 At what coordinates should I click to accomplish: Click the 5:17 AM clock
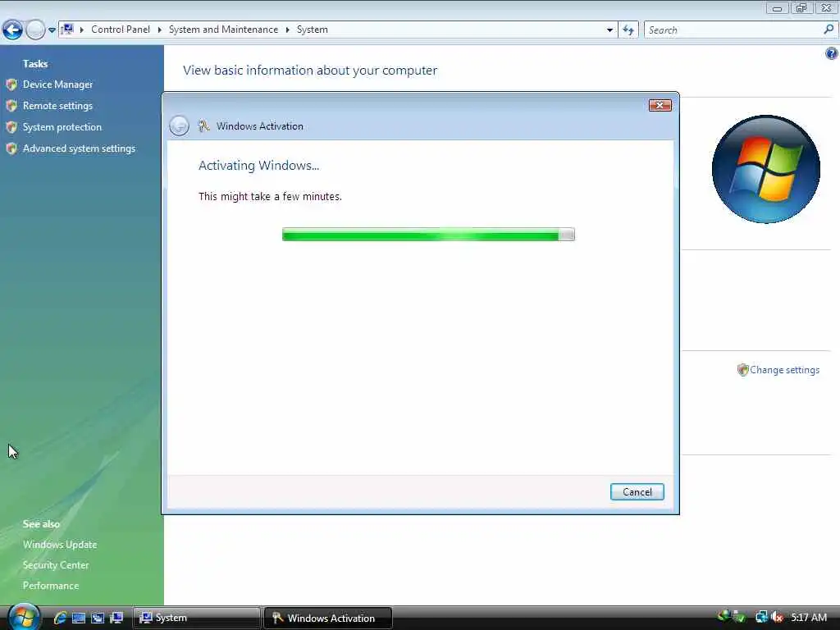coord(809,617)
